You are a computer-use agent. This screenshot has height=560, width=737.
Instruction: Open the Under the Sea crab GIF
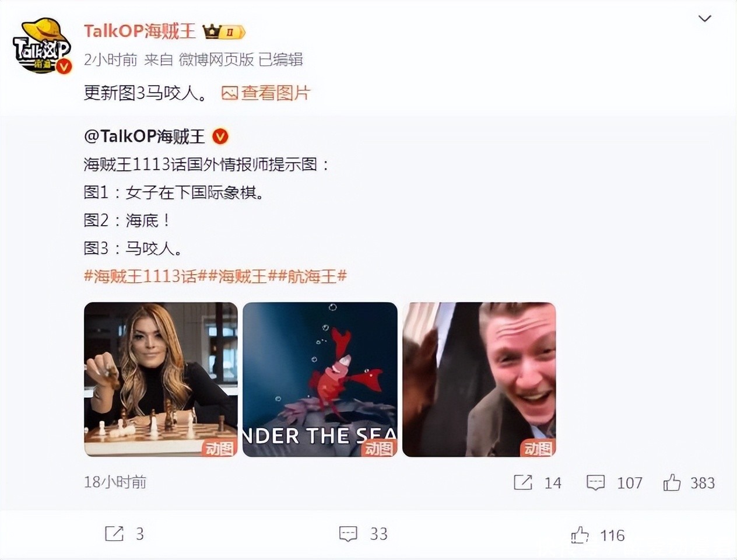[320, 379]
